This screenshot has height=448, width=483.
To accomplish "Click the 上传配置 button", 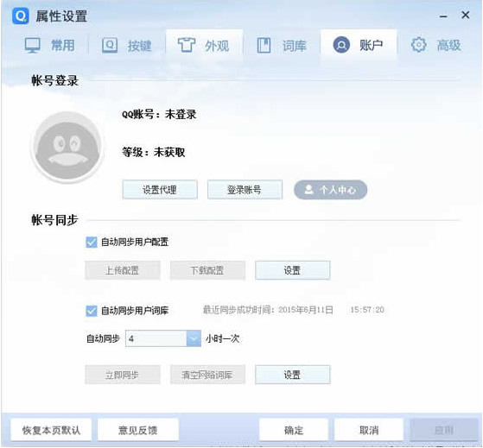I will (x=123, y=270).
